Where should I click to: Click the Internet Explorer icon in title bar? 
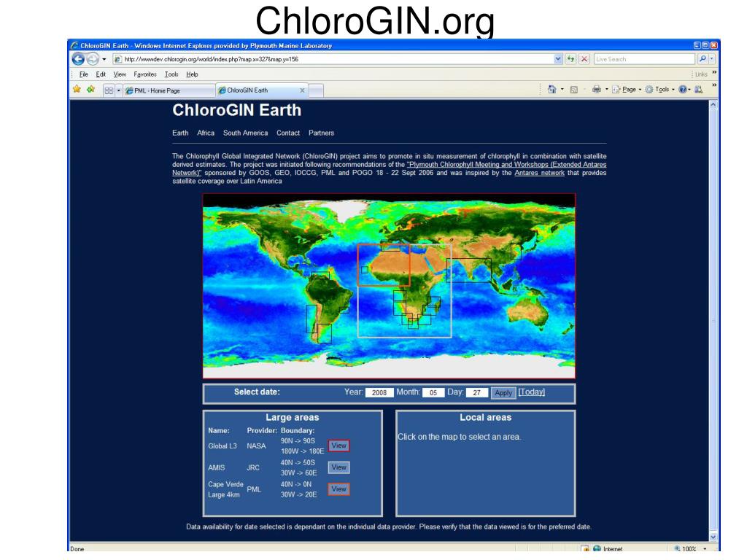[74, 46]
